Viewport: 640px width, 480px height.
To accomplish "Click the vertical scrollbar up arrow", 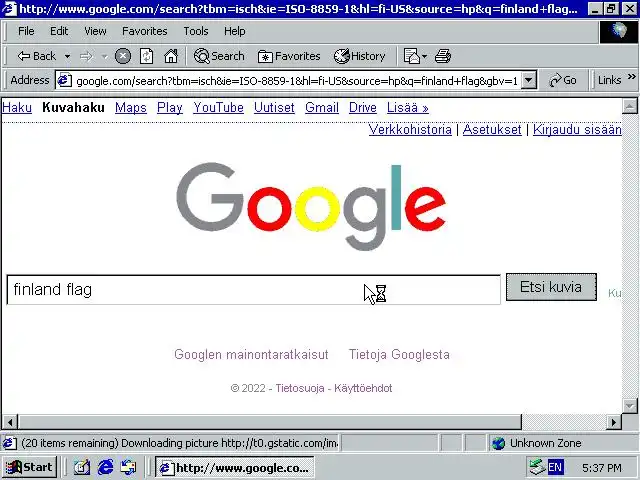I will (630, 107).
